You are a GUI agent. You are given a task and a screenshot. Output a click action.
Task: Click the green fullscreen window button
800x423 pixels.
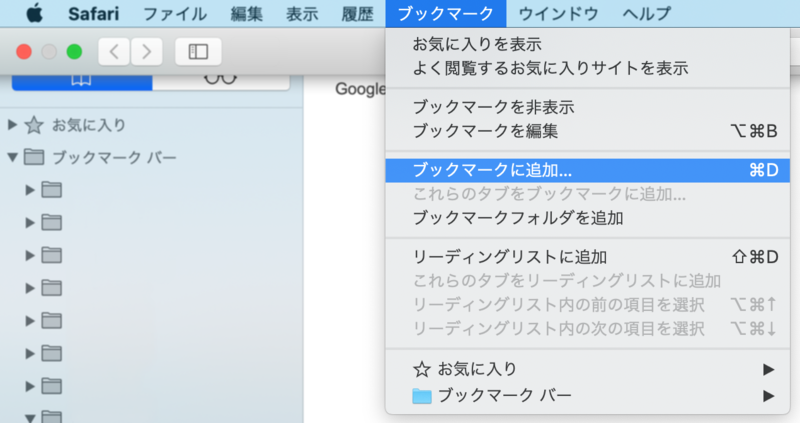tap(74, 52)
